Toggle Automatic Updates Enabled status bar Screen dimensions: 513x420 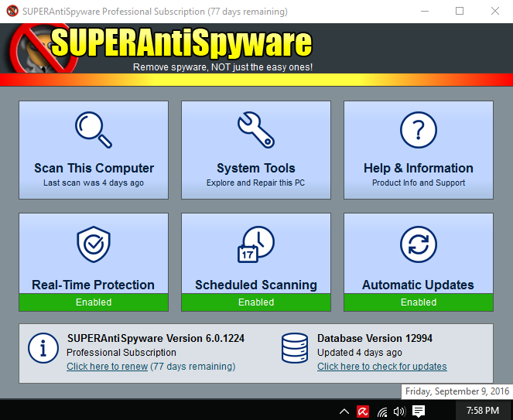419,302
